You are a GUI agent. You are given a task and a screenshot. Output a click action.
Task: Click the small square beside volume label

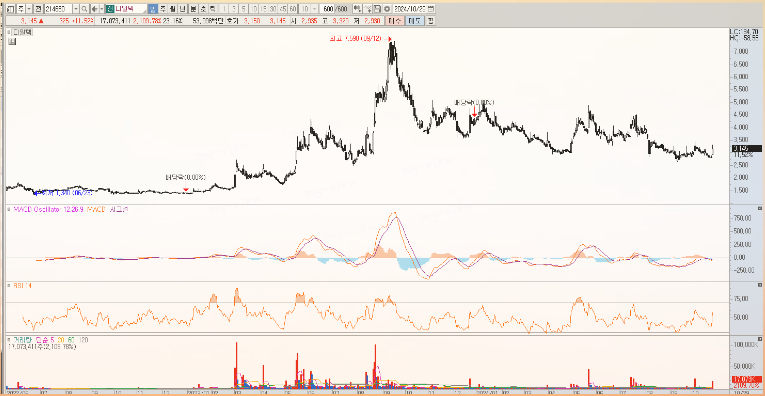9,339
